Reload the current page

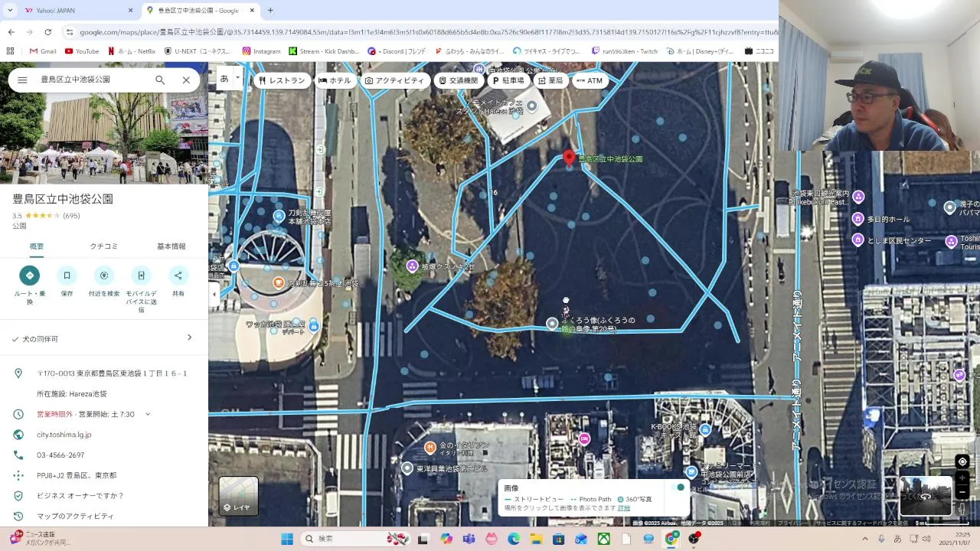coord(47,32)
